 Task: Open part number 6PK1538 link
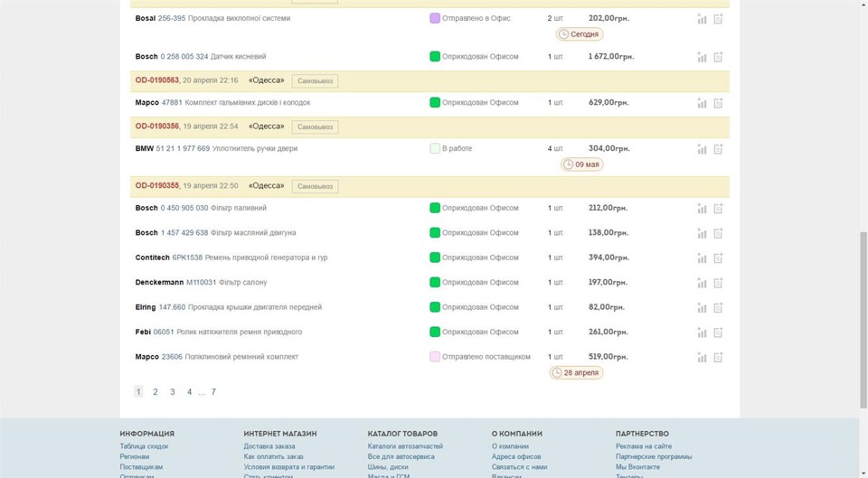point(187,258)
